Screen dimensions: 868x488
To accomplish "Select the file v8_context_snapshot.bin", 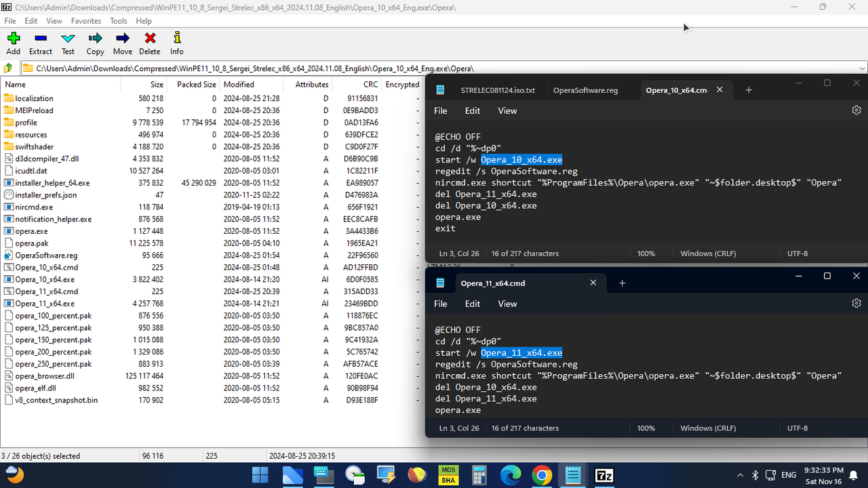I will [x=56, y=400].
